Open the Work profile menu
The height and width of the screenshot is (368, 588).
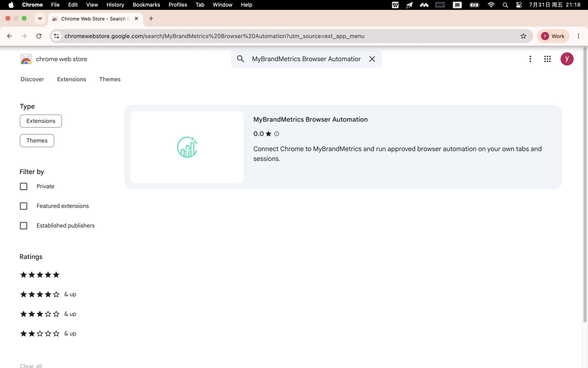(x=553, y=36)
